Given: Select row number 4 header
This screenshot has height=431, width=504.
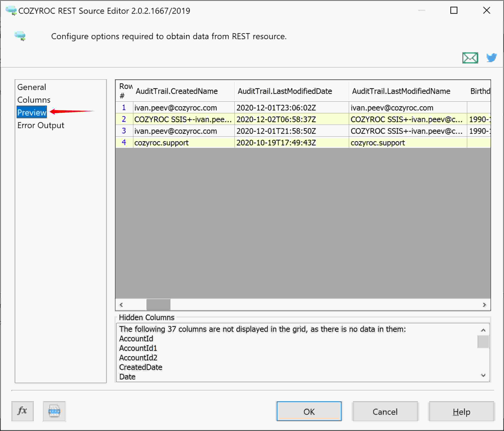Looking at the screenshot, I should [124, 143].
